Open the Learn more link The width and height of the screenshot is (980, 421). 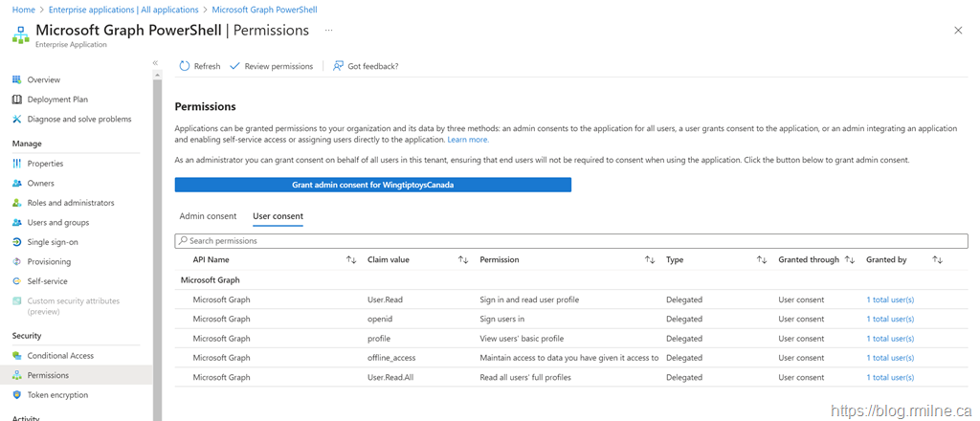[468, 140]
